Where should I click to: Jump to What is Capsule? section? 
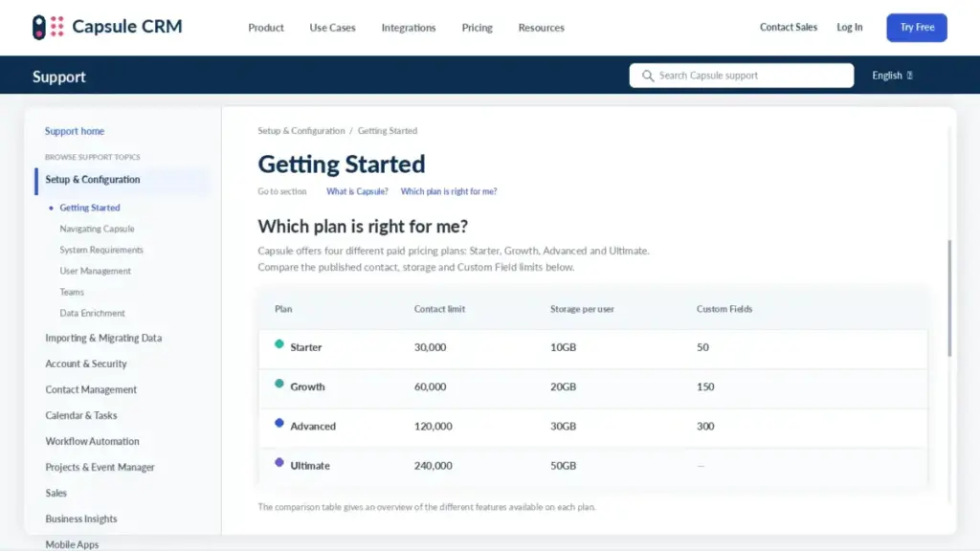pyautogui.click(x=357, y=191)
